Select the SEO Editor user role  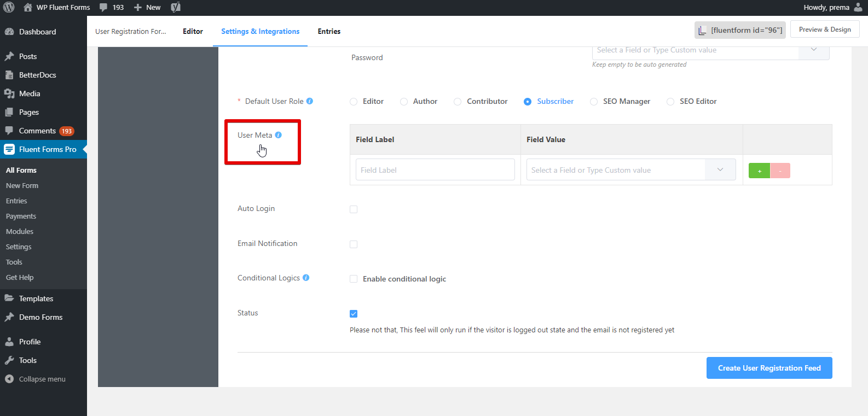pyautogui.click(x=670, y=102)
